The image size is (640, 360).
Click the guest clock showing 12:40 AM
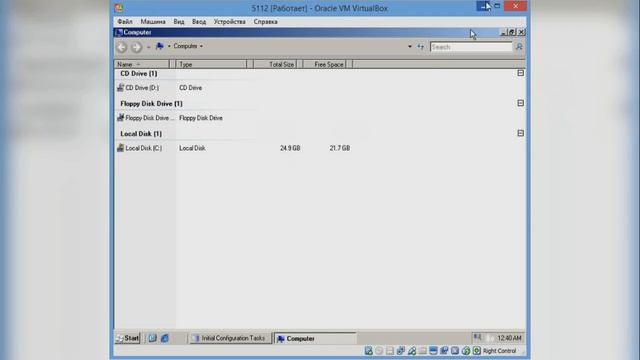click(x=509, y=338)
